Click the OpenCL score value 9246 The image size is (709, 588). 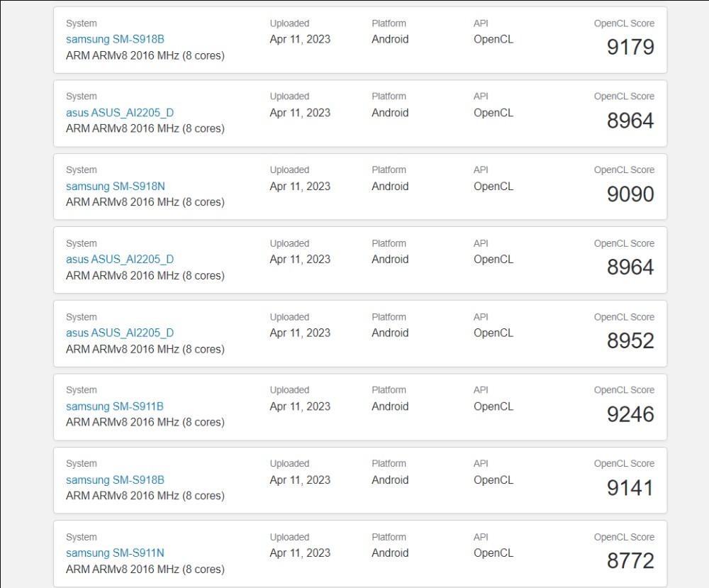[x=630, y=414]
